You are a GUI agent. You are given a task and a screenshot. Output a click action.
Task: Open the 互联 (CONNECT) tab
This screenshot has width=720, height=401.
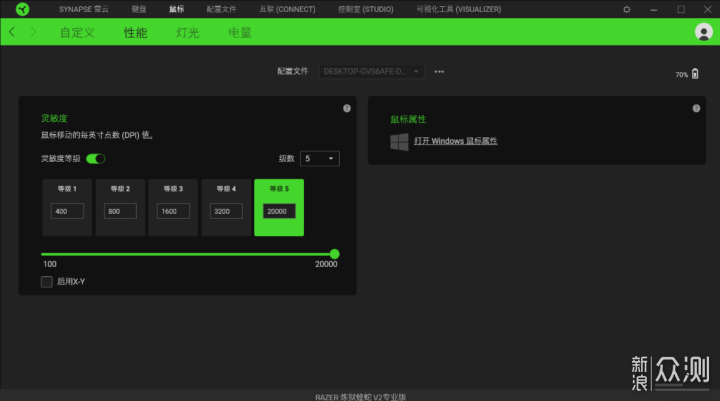pos(287,9)
